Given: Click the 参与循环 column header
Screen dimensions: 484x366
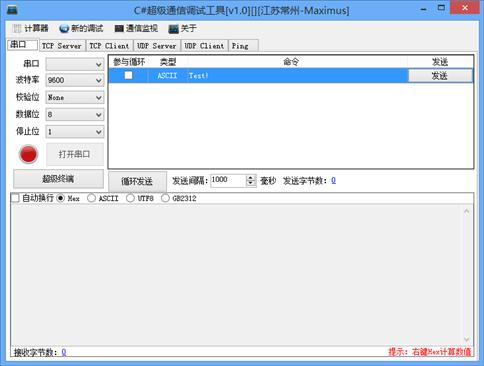Looking at the screenshot, I should [x=129, y=62].
